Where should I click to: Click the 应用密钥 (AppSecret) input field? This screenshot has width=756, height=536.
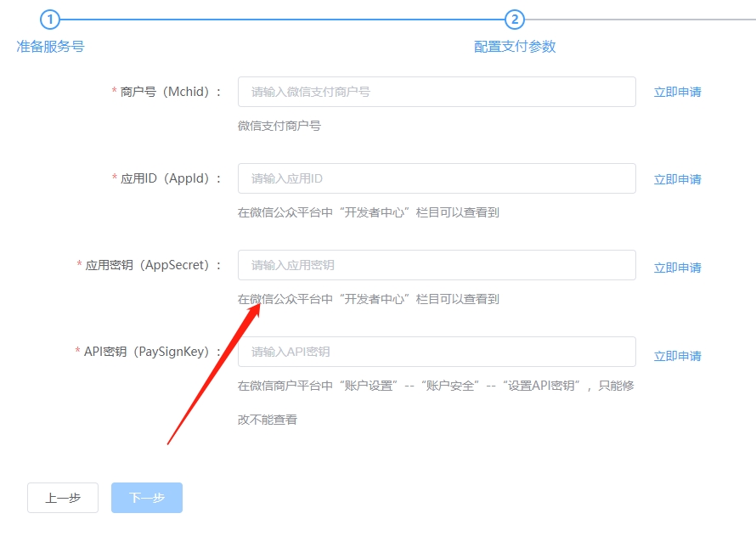click(x=437, y=265)
